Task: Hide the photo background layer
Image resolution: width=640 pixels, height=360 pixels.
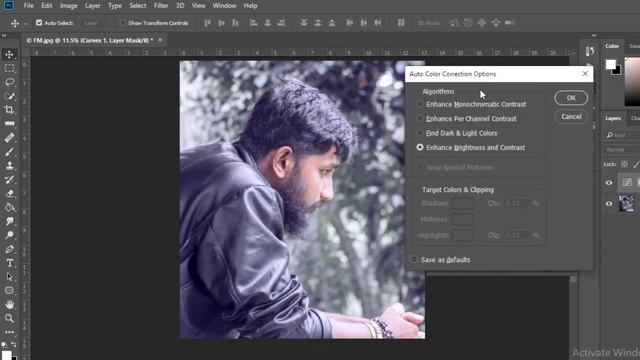Action: pos(609,203)
